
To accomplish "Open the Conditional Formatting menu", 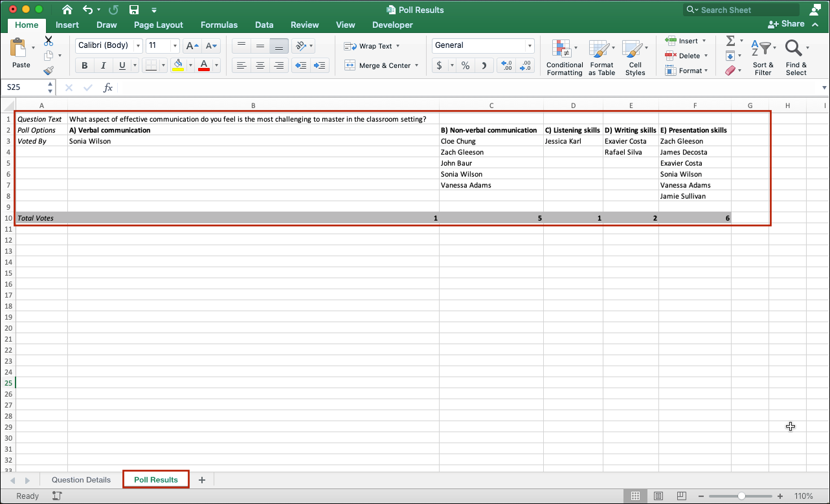I will click(565, 58).
